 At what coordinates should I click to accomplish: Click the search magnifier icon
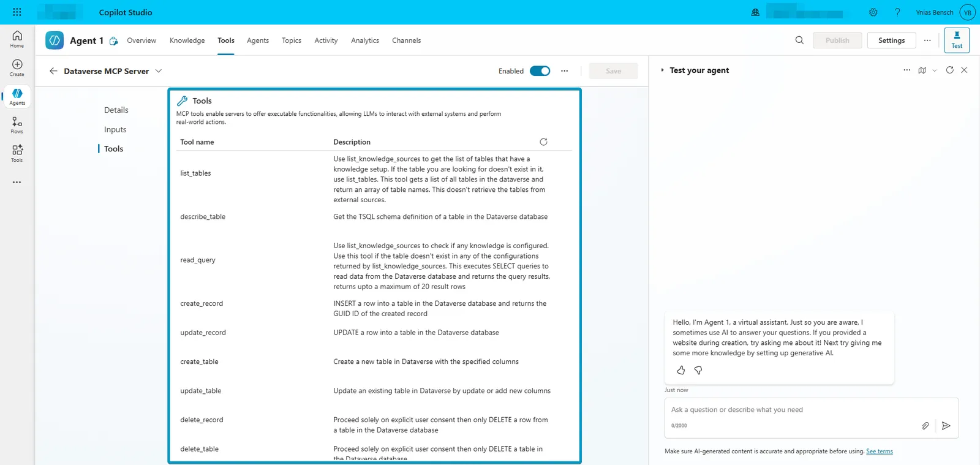click(799, 40)
